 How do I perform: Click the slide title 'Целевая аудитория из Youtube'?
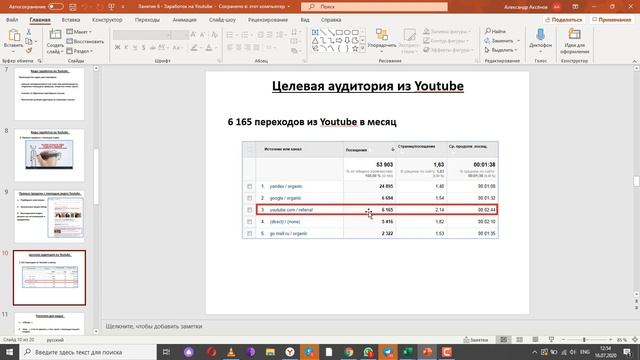point(368,86)
